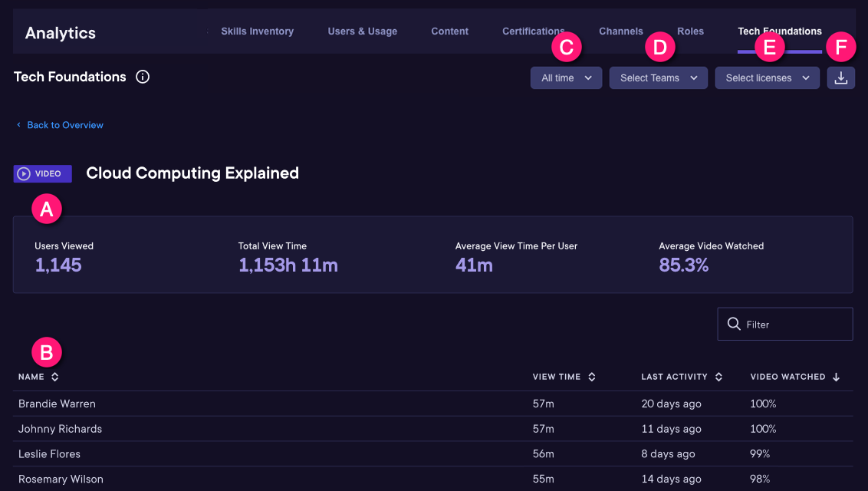Select the Johnny Richards table row
The image size is (868, 491).
[x=60, y=429]
